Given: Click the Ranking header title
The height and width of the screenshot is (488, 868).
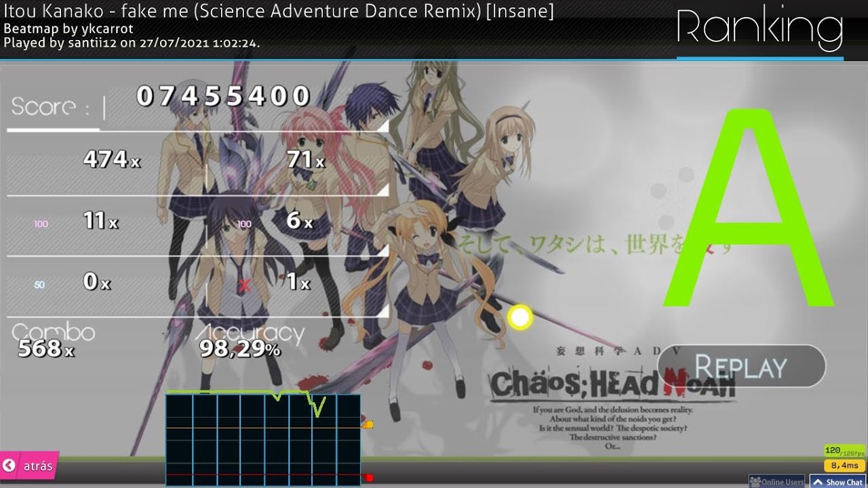Looking at the screenshot, I should click(x=760, y=28).
